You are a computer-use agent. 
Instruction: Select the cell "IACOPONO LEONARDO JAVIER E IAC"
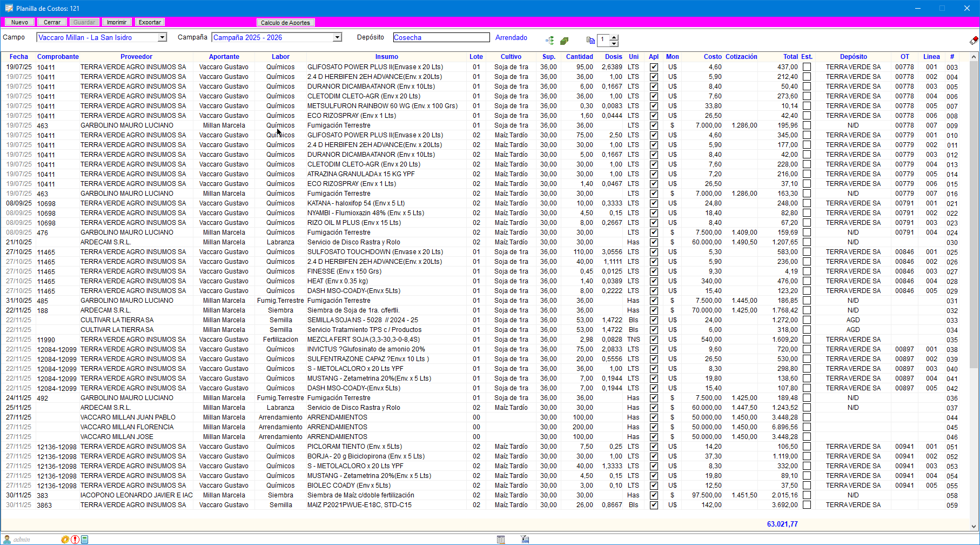pyautogui.click(x=136, y=495)
